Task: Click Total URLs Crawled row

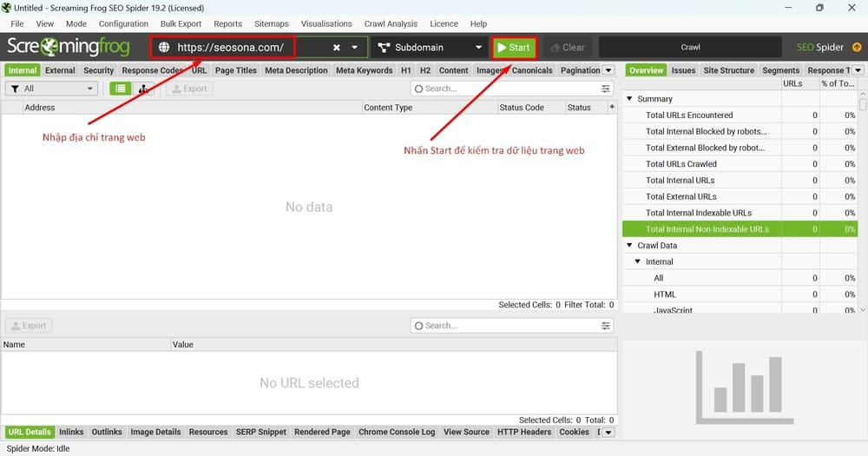Action: 740,164
